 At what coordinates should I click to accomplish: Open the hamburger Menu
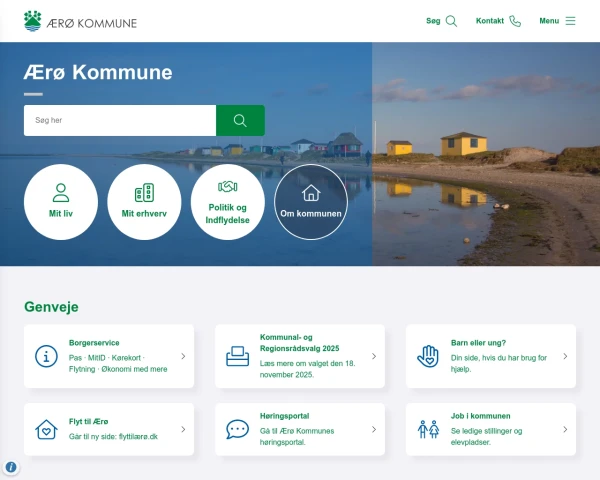[570, 21]
